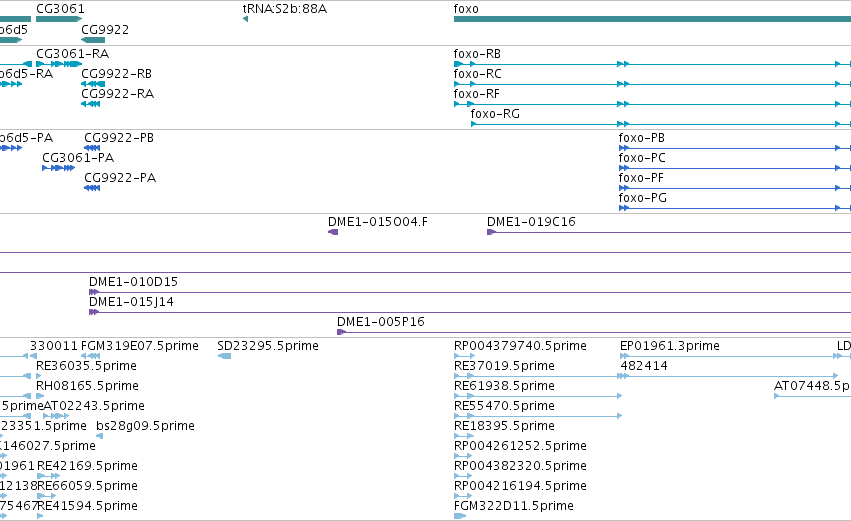Select the foxo gene bar
Screen dimensions: 851x521
point(652,19)
